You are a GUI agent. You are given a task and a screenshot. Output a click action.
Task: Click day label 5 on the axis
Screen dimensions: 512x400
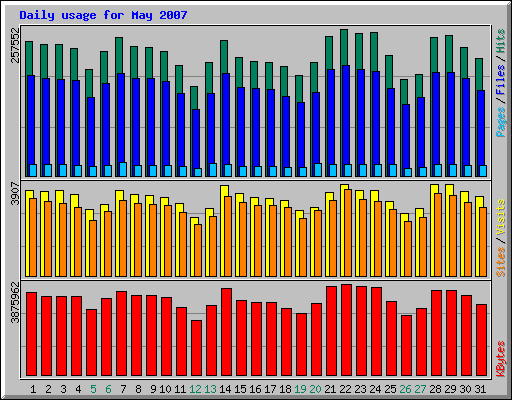tap(93, 389)
